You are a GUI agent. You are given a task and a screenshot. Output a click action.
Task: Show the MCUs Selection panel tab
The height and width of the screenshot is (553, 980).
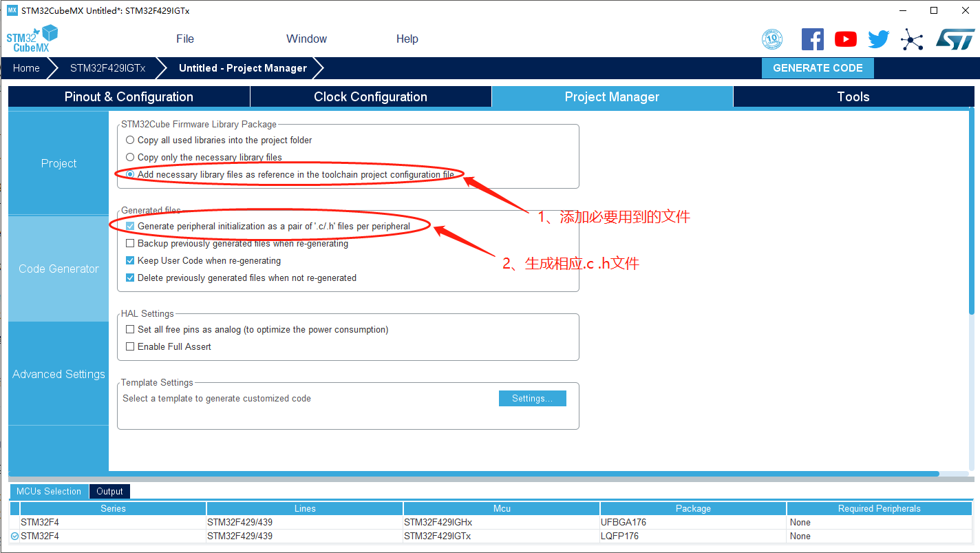pos(49,491)
